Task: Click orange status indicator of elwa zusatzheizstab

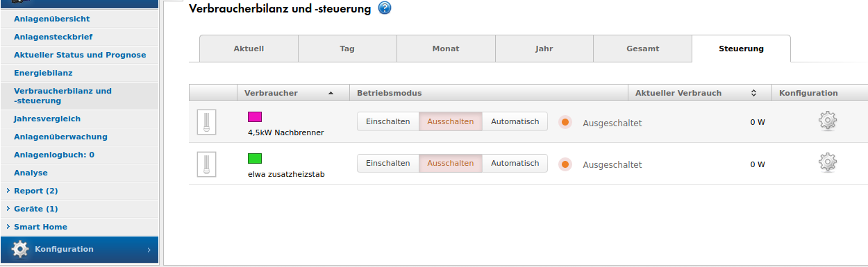Action: [x=565, y=164]
